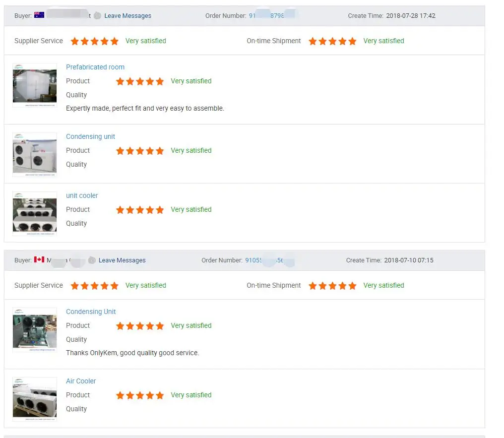The width and height of the screenshot is (504, 438).
Task: Click star rating for Prefabricated room
Action: pos(140,81)
